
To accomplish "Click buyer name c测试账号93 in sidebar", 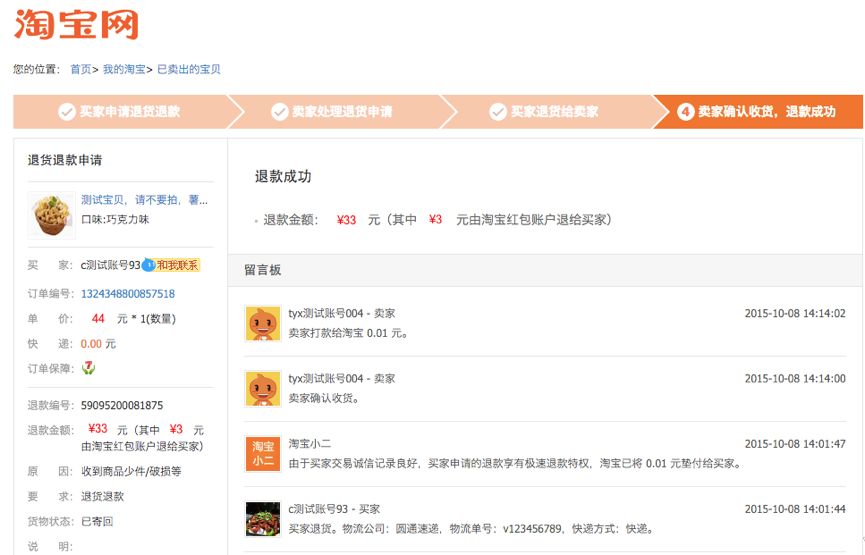I will [110, 265].
